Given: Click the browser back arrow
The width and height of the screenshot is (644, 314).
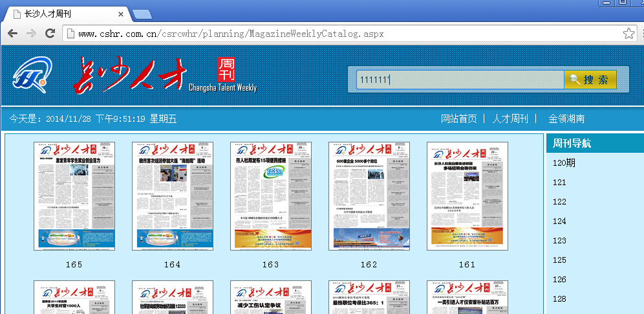Looking at the screenshot, I should [13, 33].
